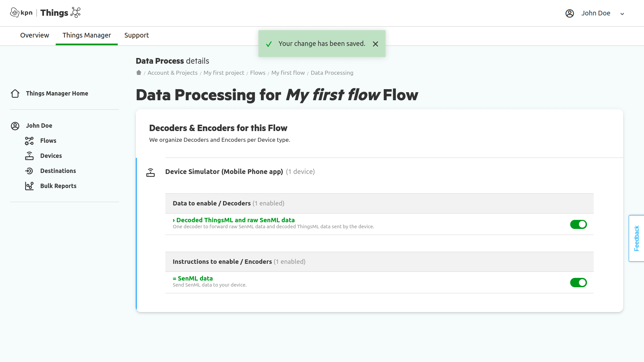Viewport: 644px width, 362px height.
Task: Click the home icon in breadcrumb
Action: 139,73
